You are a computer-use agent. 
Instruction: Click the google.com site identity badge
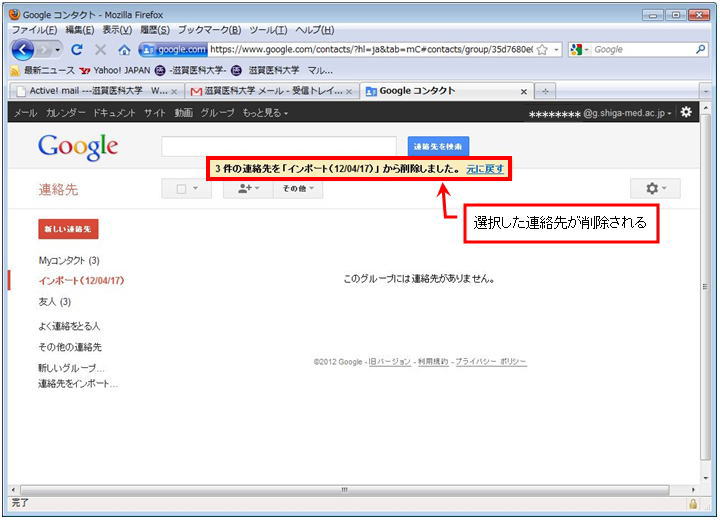174,49
